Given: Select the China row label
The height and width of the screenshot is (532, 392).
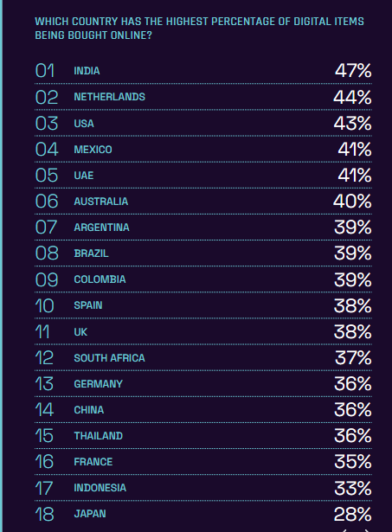Looking at the screenshot, I should point(89,410).
